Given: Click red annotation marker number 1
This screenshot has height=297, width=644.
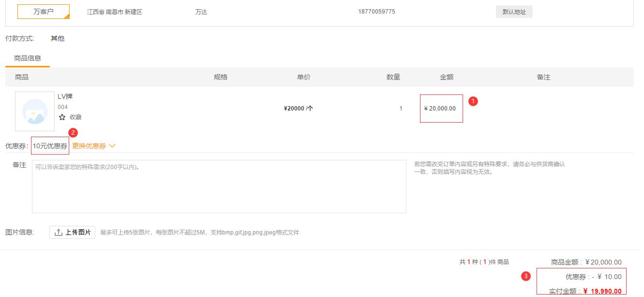Looking at the screenshot, I should [474, 101].
